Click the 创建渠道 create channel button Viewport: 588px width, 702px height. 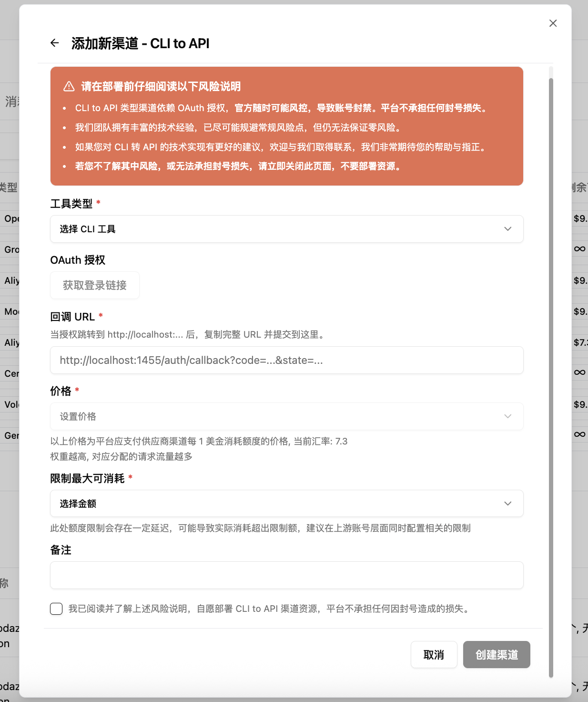coord(496,655)
